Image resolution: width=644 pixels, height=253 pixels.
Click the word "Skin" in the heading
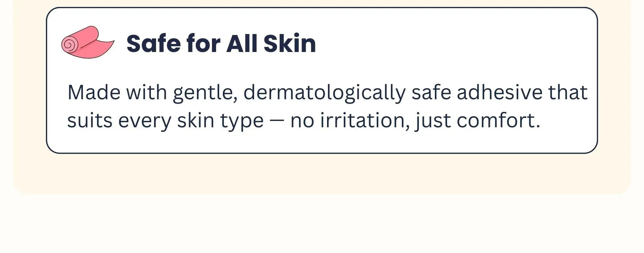tap(290, 43)
